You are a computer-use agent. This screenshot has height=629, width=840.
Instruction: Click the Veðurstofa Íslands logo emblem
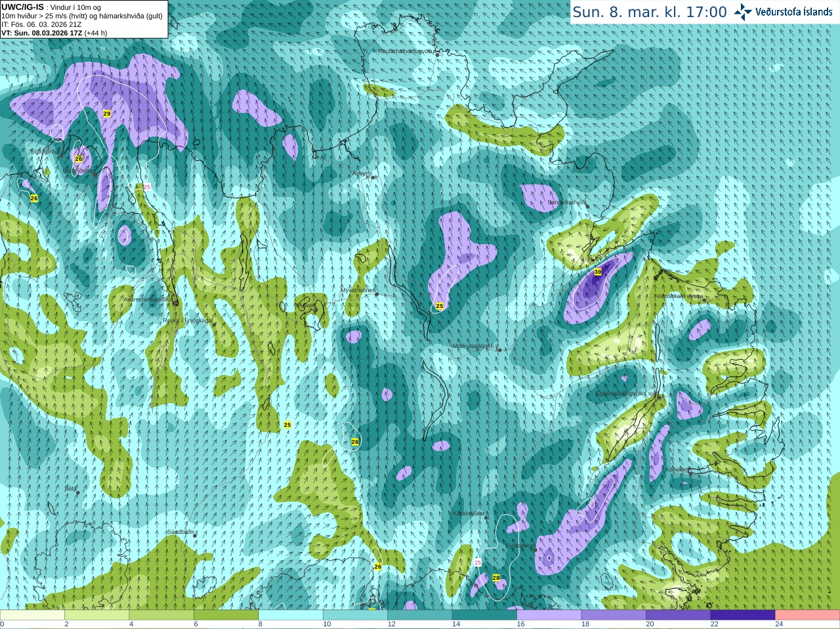742,12
